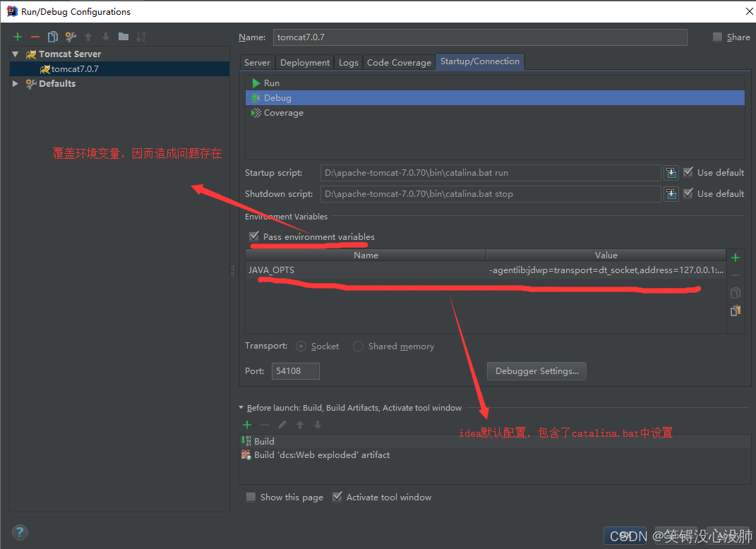
Task: Click the Startup script path field
Action: (x=491, y=173)
